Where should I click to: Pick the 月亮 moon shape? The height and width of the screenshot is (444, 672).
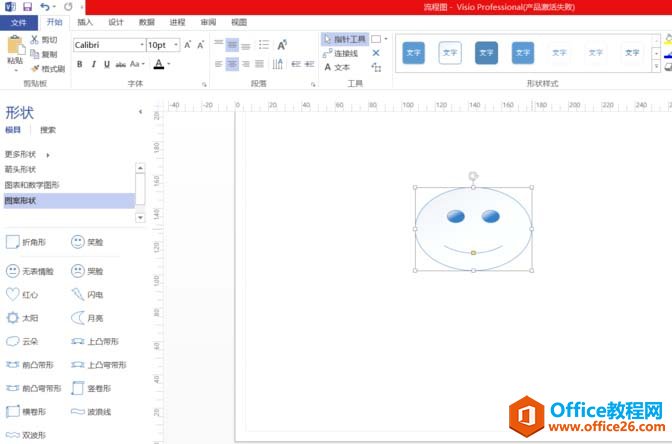tap(87, 318)
